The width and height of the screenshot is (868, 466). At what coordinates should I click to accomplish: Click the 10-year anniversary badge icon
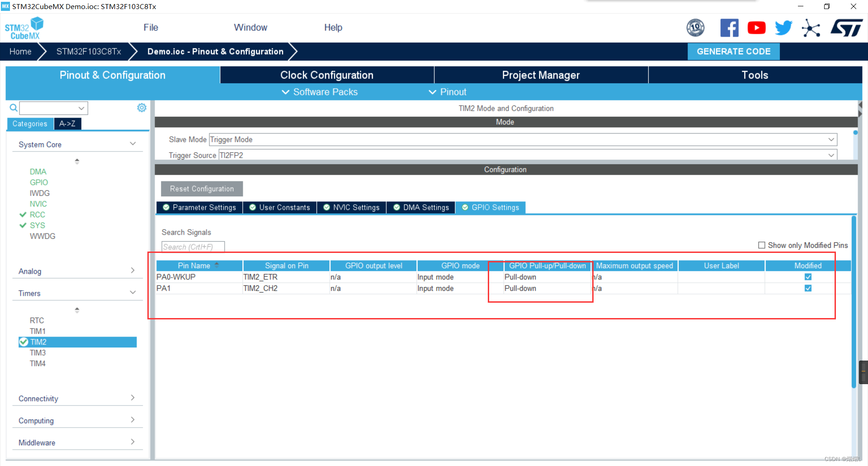click(x=695, y=28)
